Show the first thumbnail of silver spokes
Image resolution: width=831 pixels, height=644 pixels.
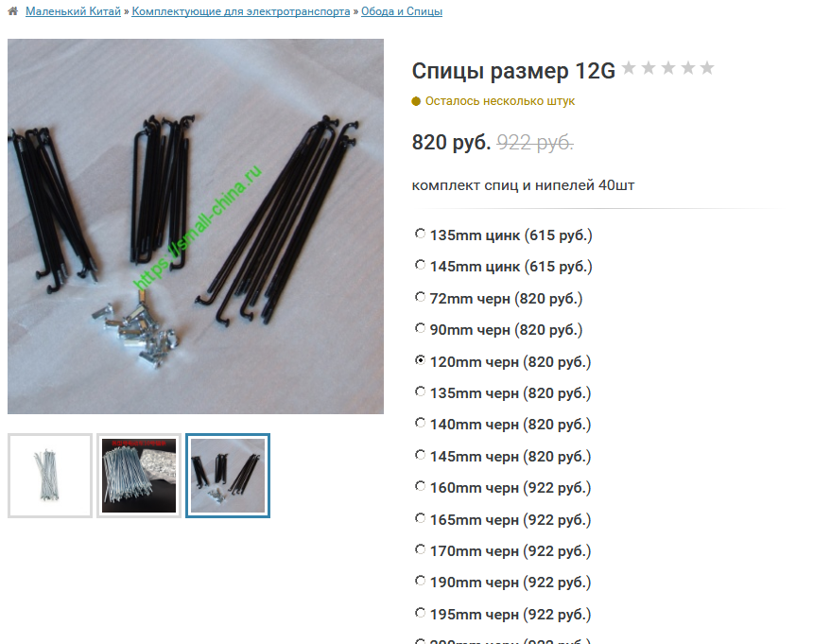[50, 476]
